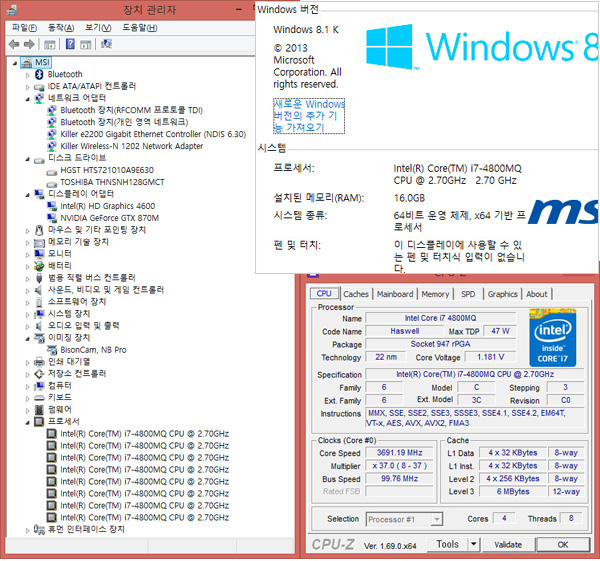Click the 휴먼 인터페이스 장치 icon
Image resolution: width=600 pixels, height=561 pixels.
pyautogui.click(x=39, y=530)
